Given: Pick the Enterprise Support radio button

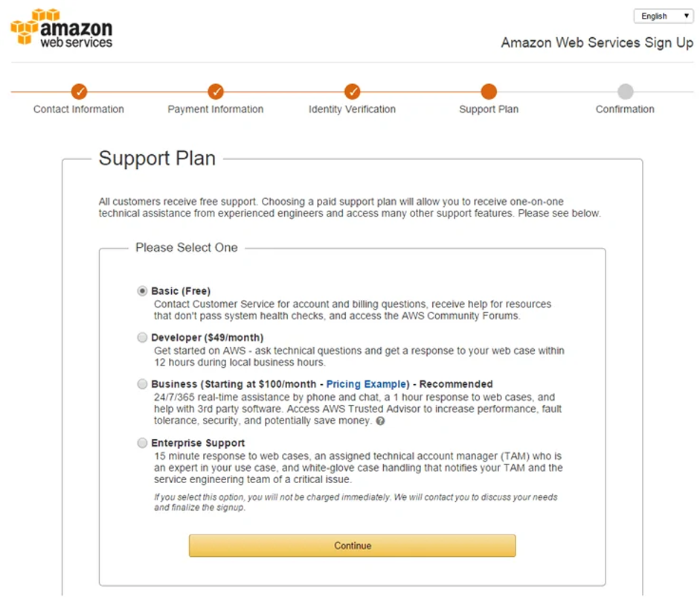Looking at the screenshot, I should click(x=142, y=443).
